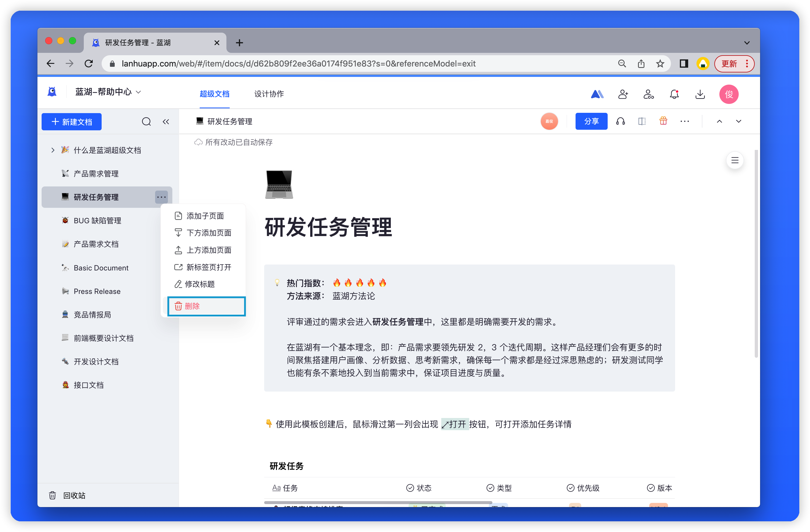Open 接口文档 in sidebar
The image size is (810, 532).
click(x=107, y=385)
